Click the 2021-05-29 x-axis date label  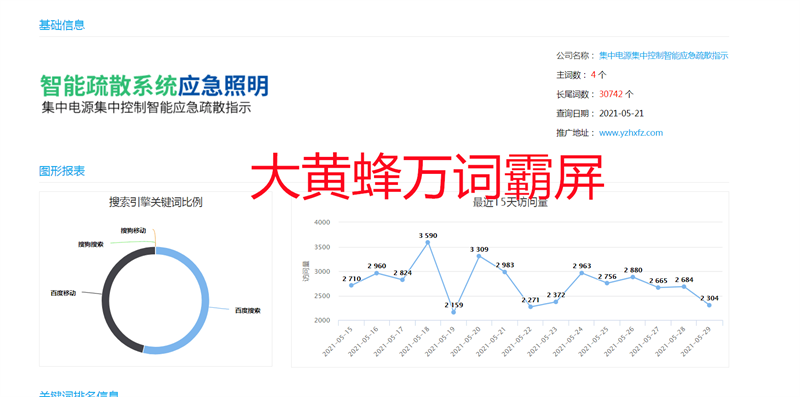[696, 341]
